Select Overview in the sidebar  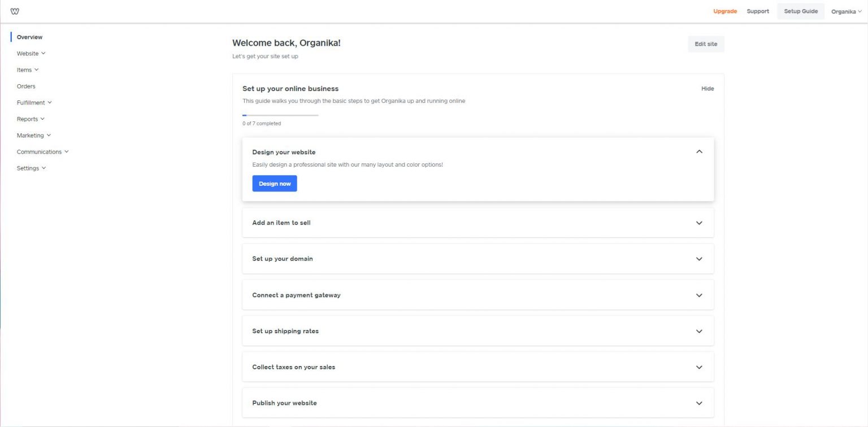(x=29, y=37)
